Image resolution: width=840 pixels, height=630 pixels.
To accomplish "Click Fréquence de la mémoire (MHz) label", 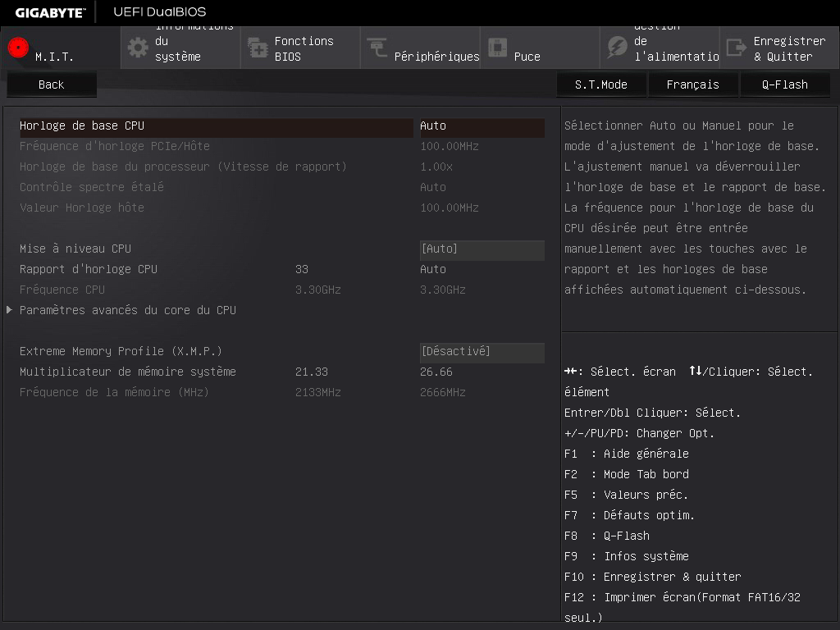I will point(114,392).
